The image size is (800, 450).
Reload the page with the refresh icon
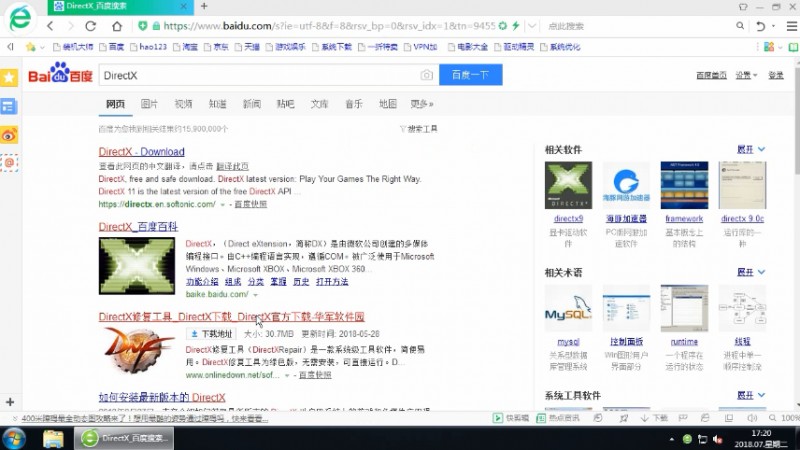(x=91, y=26)
